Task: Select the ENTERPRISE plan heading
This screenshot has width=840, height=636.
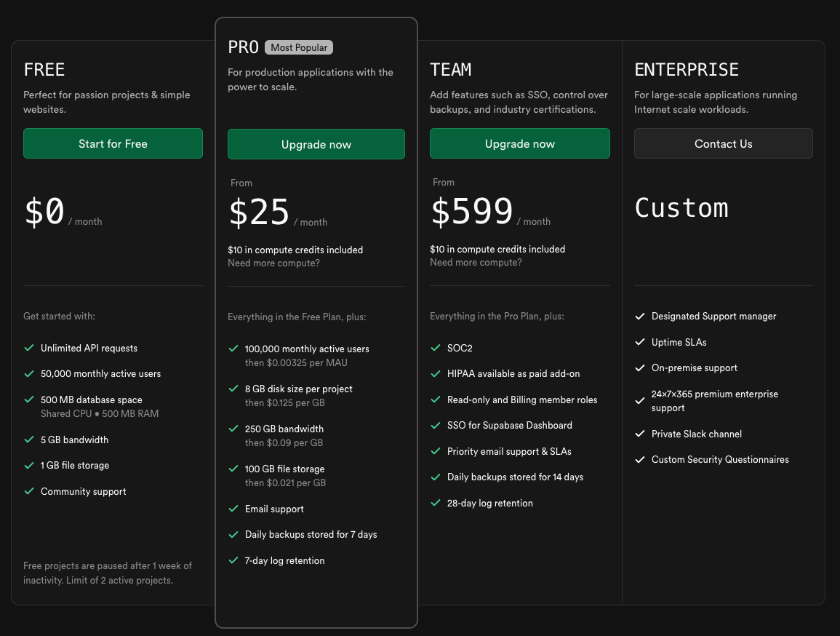Action: pos(686,70)
